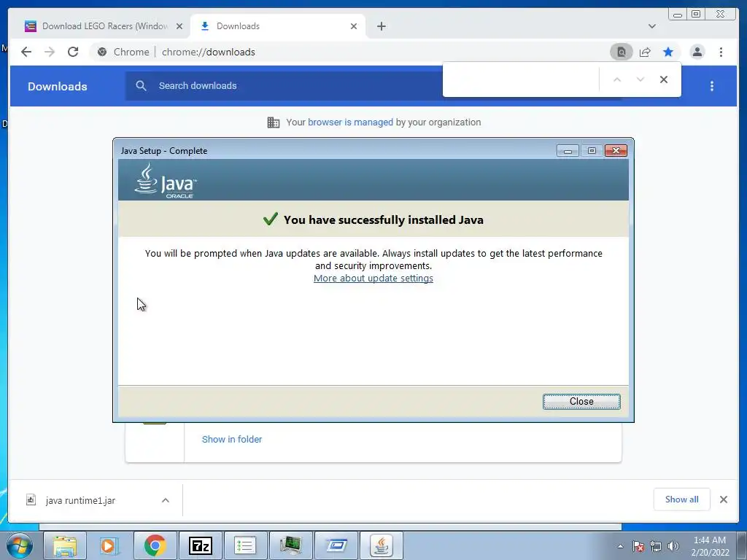Viewport: 747px width, 560px height.
Task: Open network tray icon
Action: (x=656, y=546)
